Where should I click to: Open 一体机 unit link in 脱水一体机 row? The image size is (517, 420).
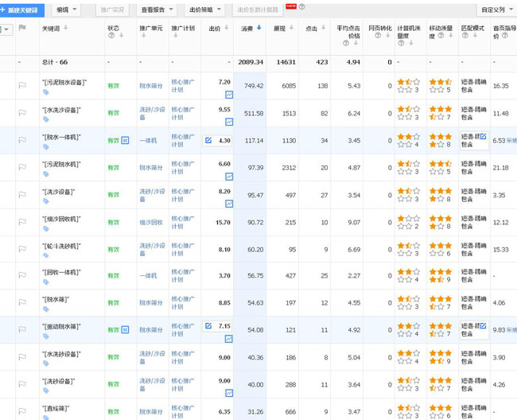point(148,141)
